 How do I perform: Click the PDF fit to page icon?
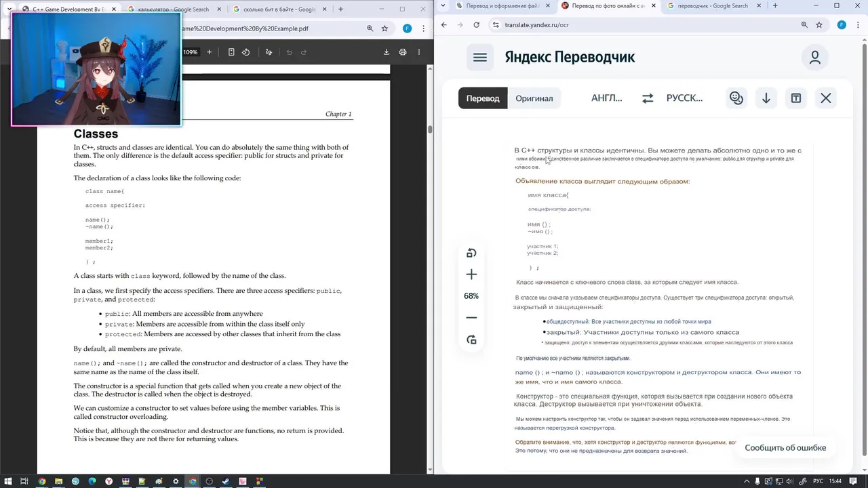tap(231, 52)
